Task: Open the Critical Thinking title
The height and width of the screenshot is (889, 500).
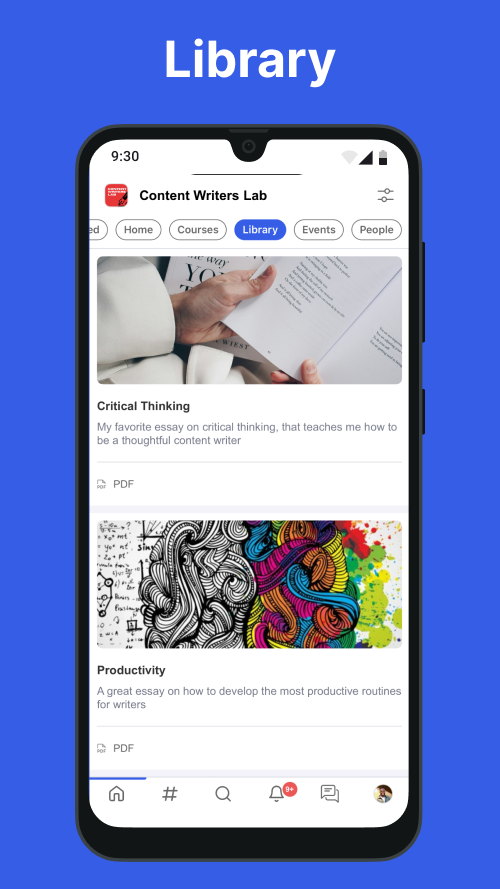Action: point(143,406)
